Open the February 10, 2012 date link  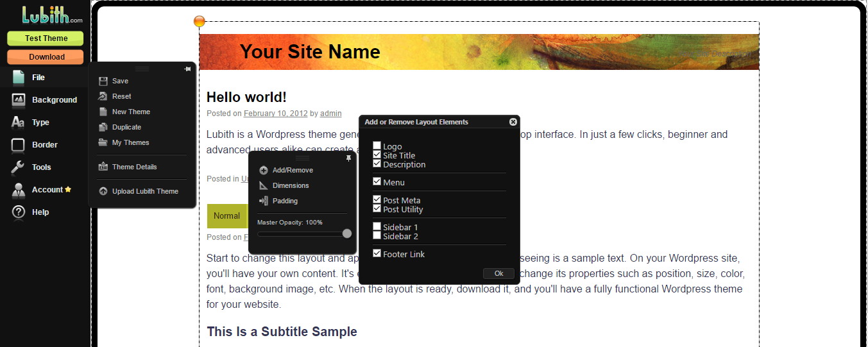[x=275, y=114]
